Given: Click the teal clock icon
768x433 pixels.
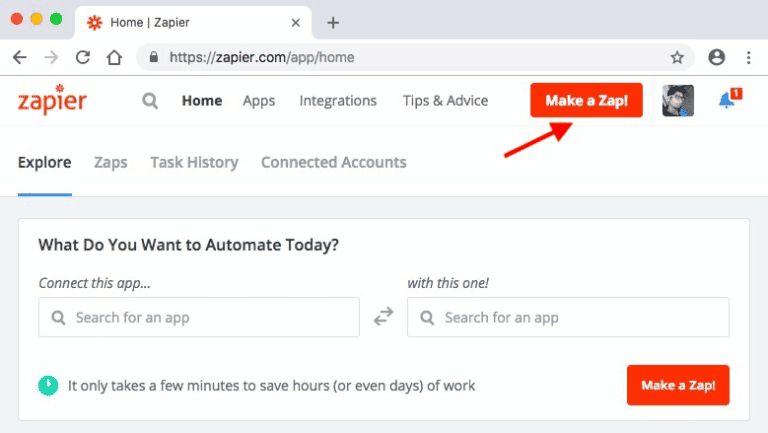Looking at the screenshot, I should tap(48, 385).
